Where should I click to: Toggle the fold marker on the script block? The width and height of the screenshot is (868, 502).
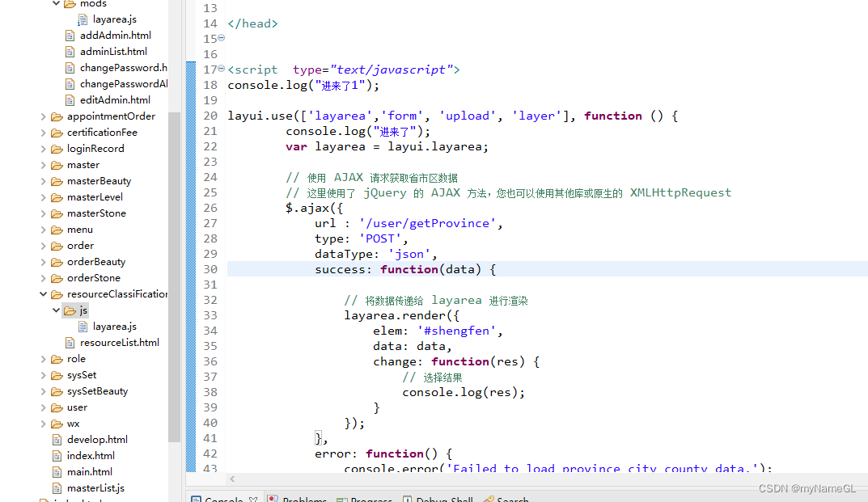tap(221, 69)
